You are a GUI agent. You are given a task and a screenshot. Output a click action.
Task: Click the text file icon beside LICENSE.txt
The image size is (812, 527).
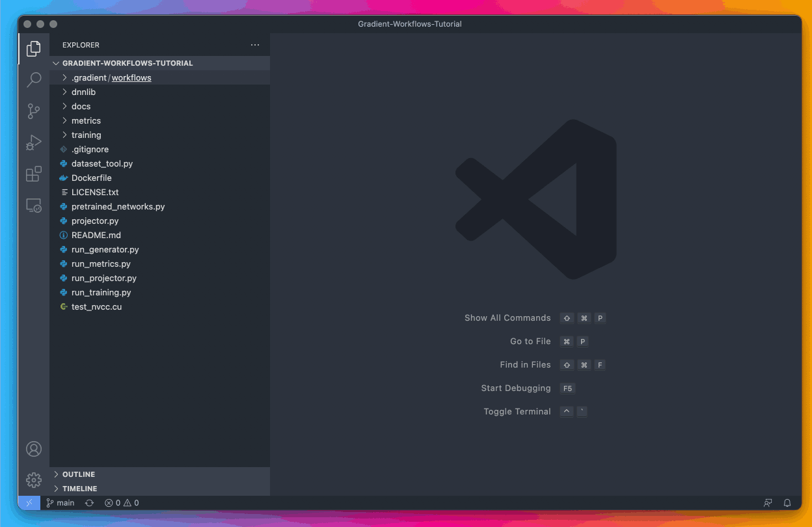point(64,192)
